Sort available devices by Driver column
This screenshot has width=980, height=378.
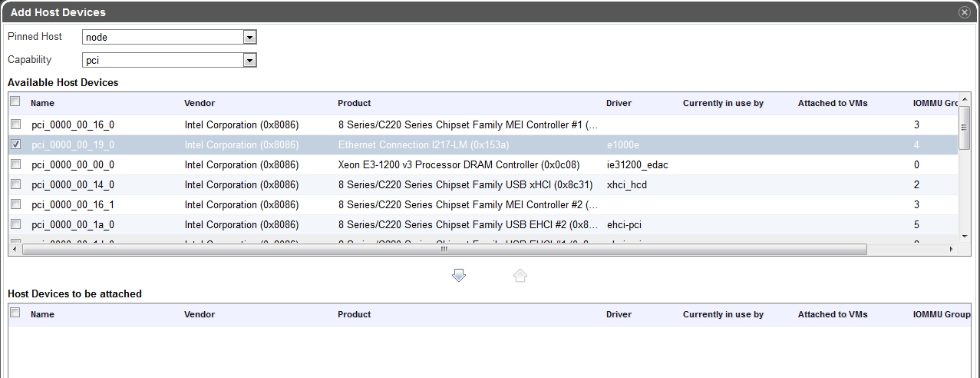[x=619, y=103]
